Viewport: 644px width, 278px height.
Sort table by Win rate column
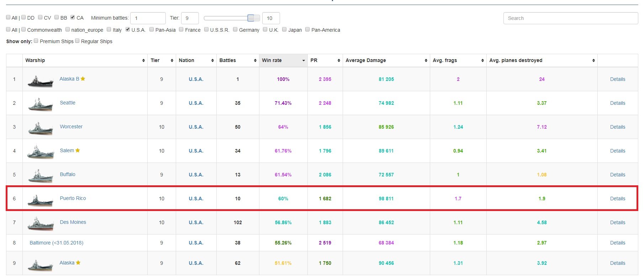tap(283, 60)
